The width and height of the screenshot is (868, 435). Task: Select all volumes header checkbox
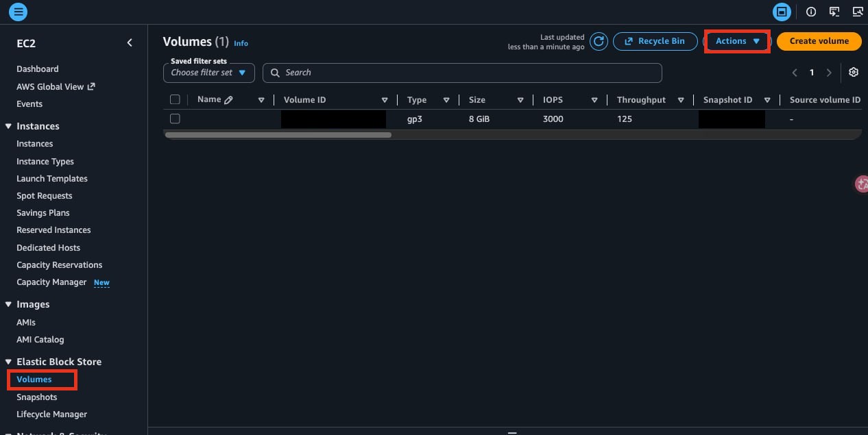175,100
